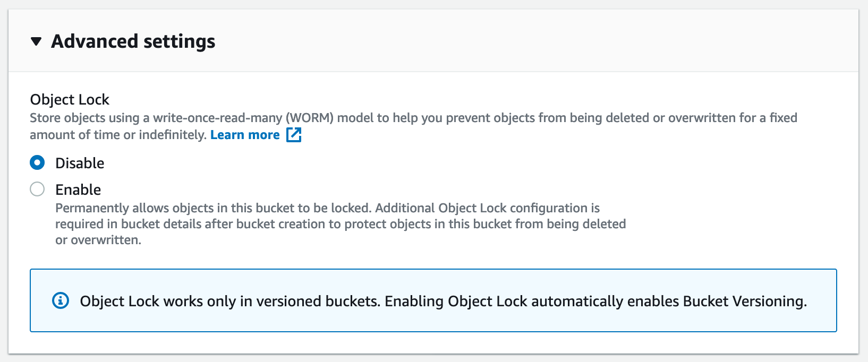
Task: Click the blue info icon in the banner
Action: (x=60, y=301)
